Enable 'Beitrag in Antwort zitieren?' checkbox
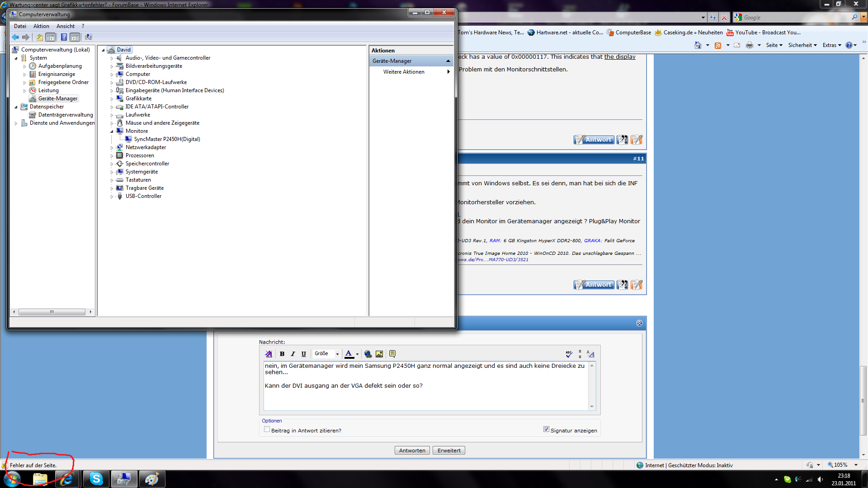868x488 pixels. (267, 429)
